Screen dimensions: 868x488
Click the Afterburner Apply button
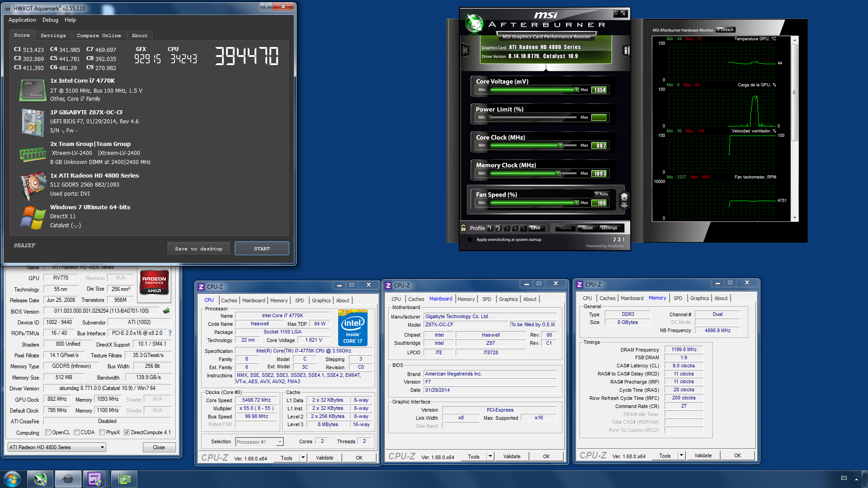pos(565,228)
